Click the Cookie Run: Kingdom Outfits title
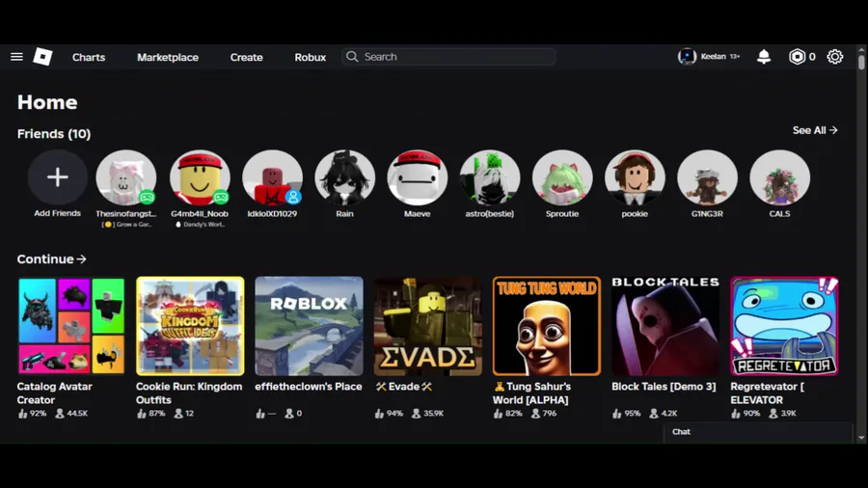The width and height of the screenshot is (868, 488). click(x=189, y=393)
